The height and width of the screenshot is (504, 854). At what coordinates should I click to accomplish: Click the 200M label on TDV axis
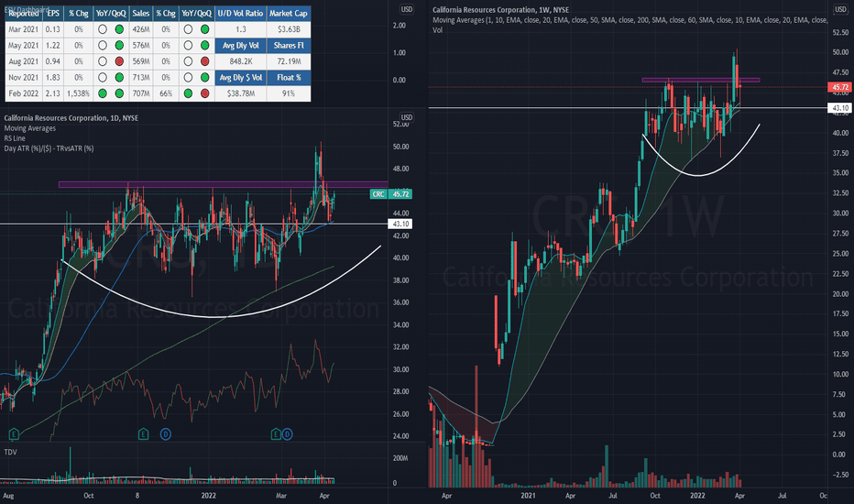tap(400, 458)
